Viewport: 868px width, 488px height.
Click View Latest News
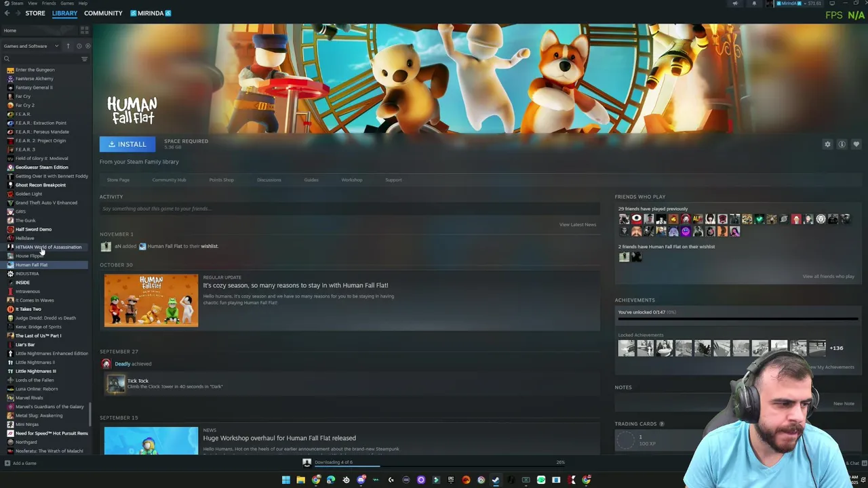[578, 224]
